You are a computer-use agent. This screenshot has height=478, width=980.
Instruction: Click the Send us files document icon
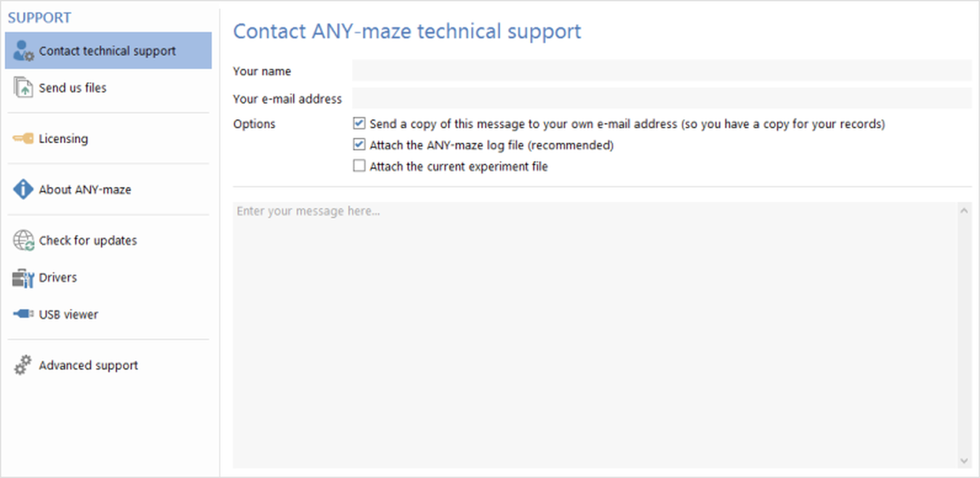tap(23, 87)
